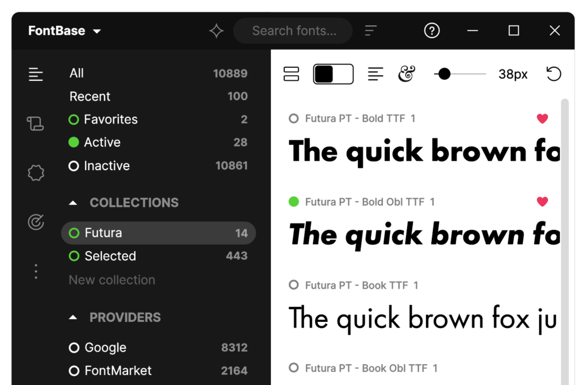Open the FontBase app dropdown menu
This screenshot has height=385, width=588.
pos(64,31)
